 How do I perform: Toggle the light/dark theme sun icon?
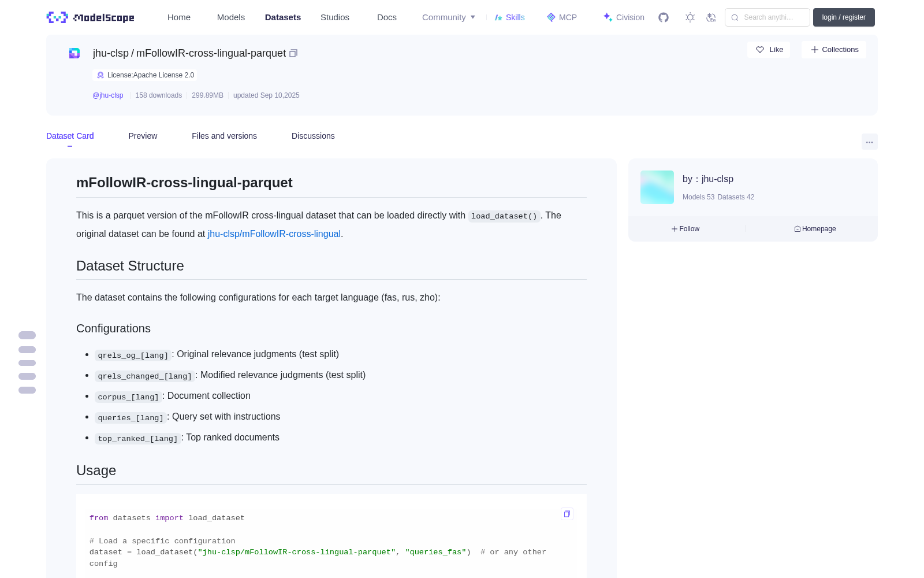(x=690, y=17)
